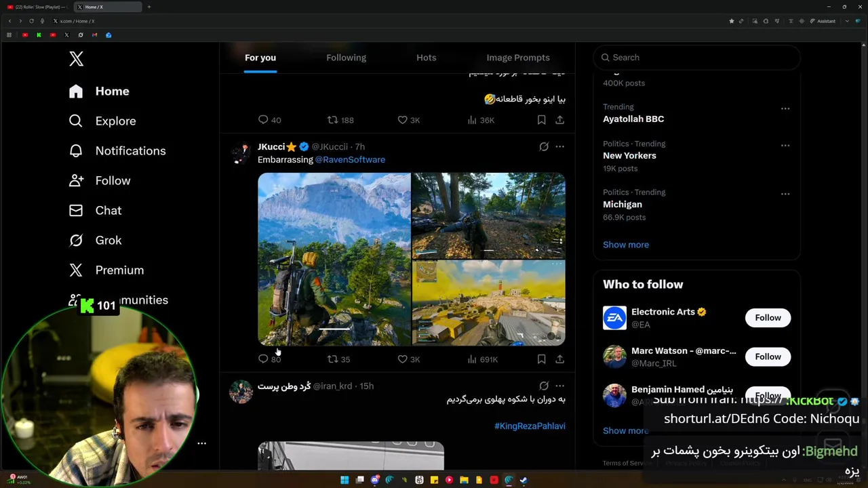
Task: Open the @iran_krd profile avatar
Action: pyautogui.click(x=241, y=392)
